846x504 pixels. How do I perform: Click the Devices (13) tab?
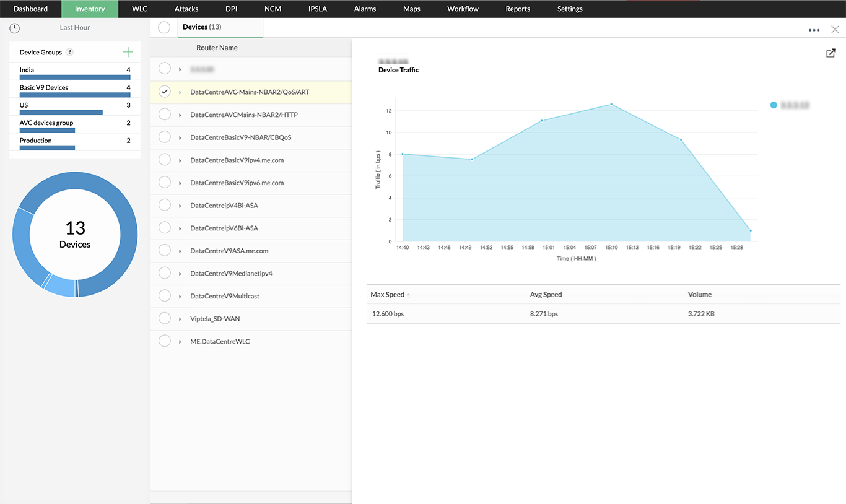[x=202, y=27]
